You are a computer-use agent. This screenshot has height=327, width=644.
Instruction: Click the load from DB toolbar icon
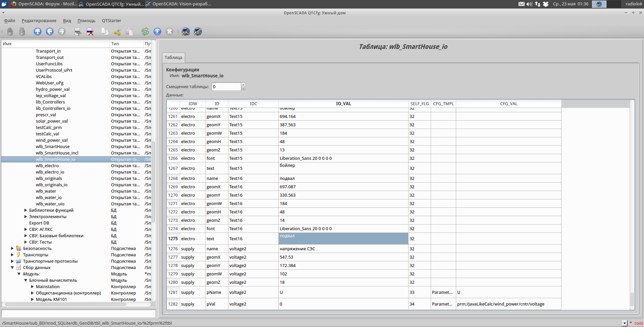[10, 31]
